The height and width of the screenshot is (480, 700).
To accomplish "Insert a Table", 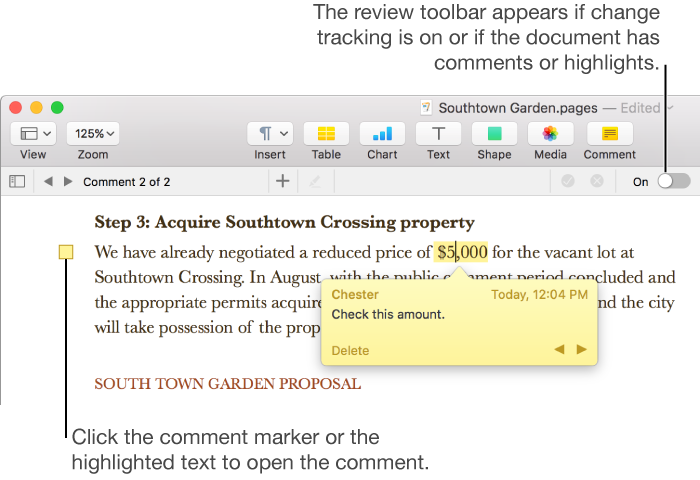I will tap(326, 134).
